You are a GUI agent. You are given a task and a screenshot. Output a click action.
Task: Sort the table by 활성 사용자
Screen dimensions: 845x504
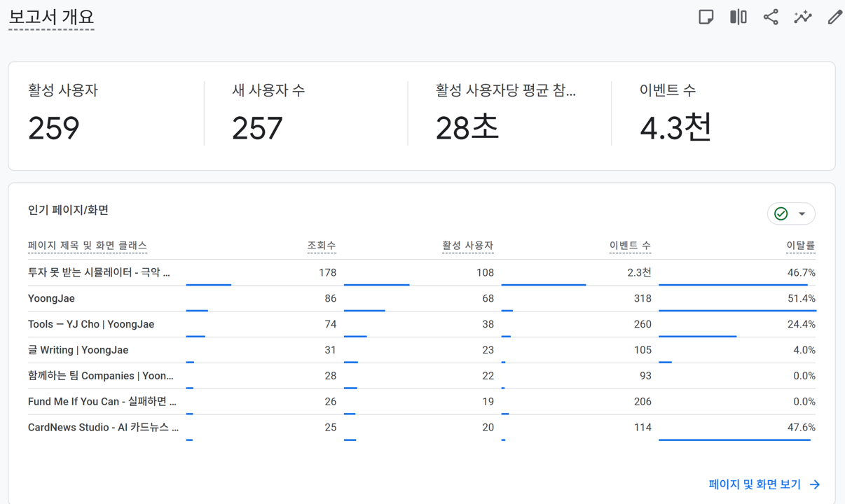point(468,246)
